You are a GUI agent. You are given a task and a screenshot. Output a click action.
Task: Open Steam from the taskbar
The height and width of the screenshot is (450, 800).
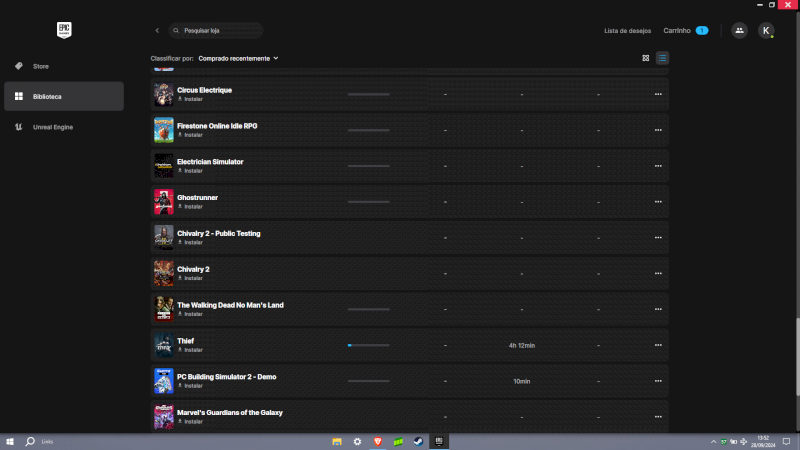pos(418,441)
